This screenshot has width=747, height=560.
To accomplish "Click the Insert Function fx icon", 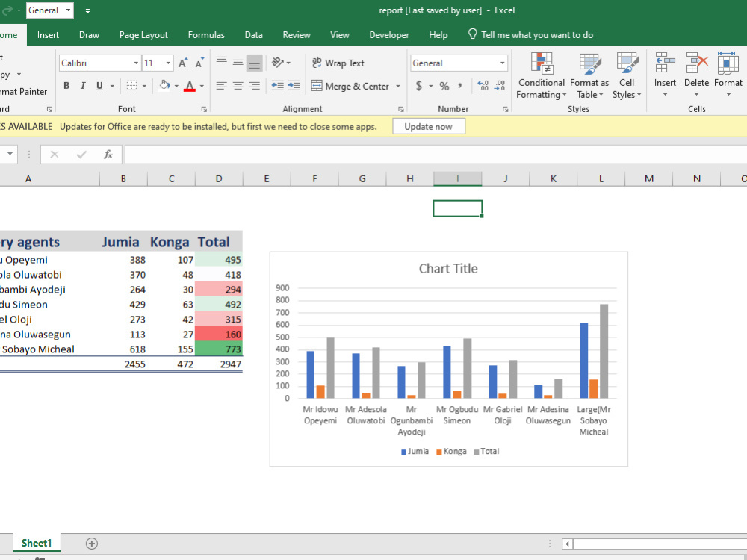I will pos(108,155).
